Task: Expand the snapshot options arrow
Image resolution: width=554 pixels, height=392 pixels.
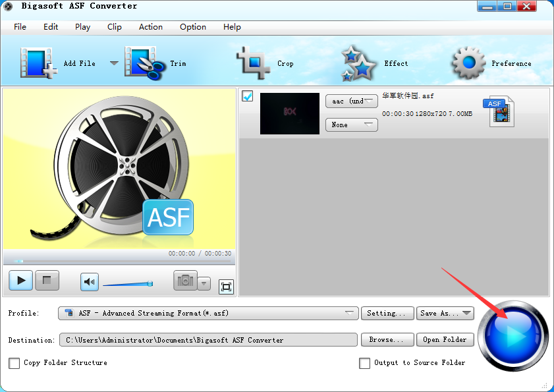Action: (x=204, y=283)
